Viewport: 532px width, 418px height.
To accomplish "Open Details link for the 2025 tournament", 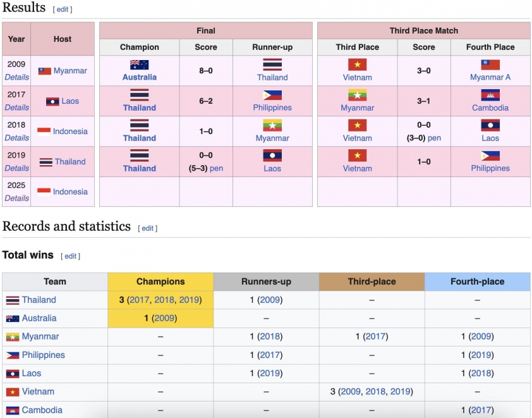I will pos(16,199).
